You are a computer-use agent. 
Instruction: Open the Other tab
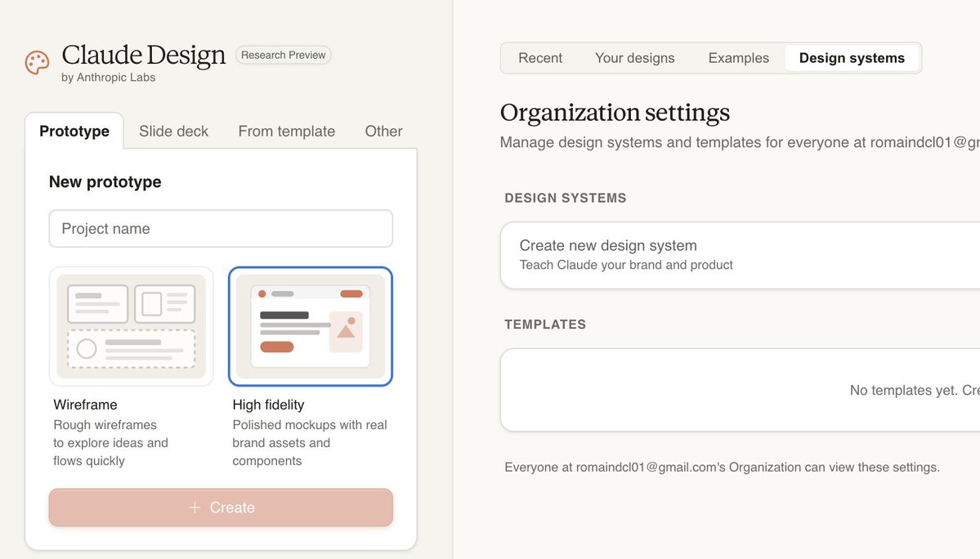pyautogui.click(x=384, y=131)
